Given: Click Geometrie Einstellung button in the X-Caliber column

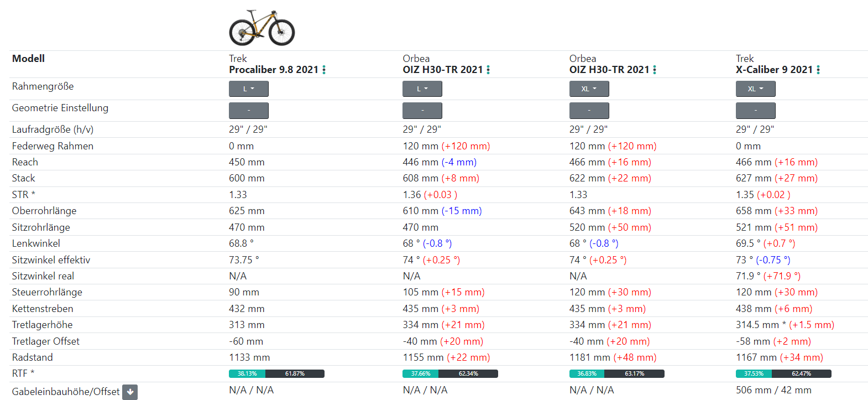Looking at the screenshot, I should 755,111.
